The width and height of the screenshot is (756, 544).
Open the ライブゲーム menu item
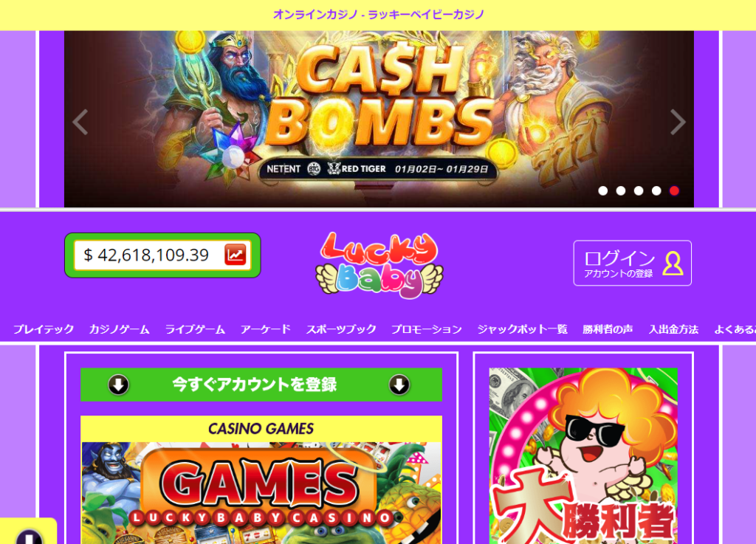tap(195, 329)
